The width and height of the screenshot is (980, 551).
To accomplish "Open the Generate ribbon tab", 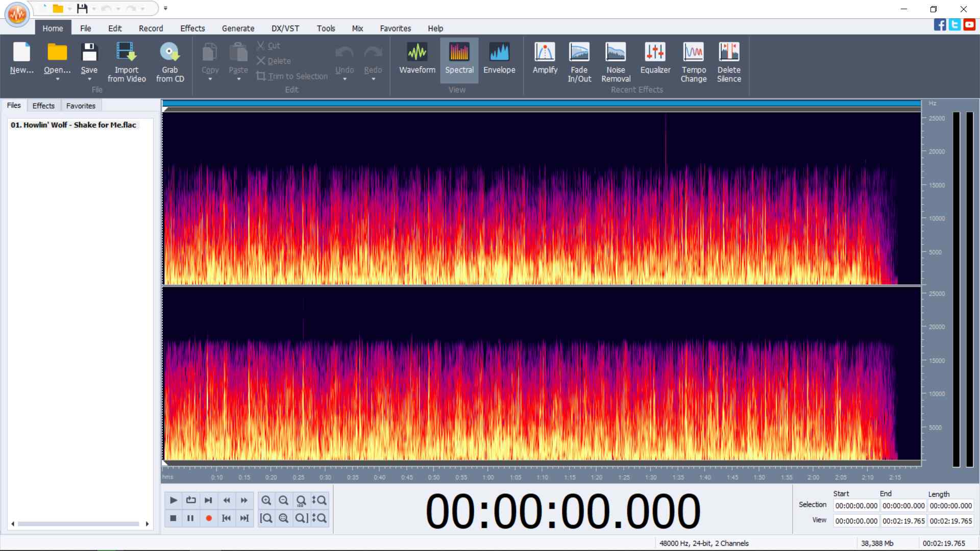I will 238,29.
